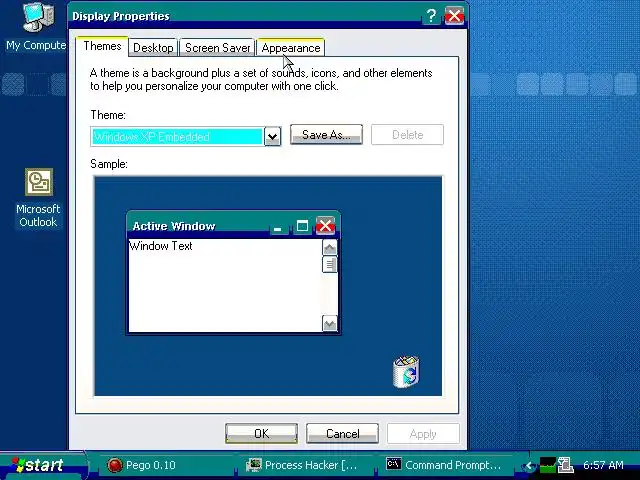640x480 pixels.
Task: Switch to the Desktop tab
Action: pos(153,48)
